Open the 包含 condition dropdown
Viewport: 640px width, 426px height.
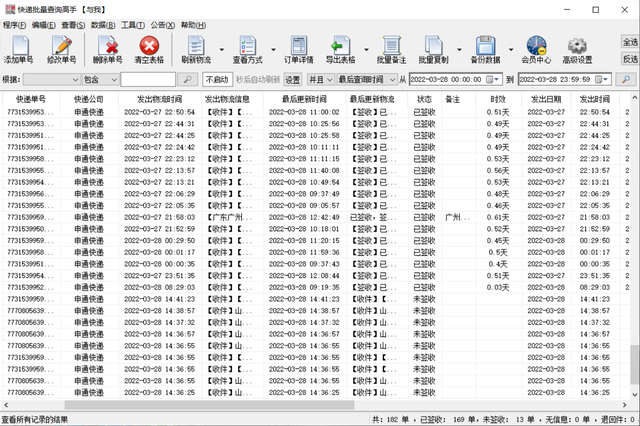pos(100,79)
